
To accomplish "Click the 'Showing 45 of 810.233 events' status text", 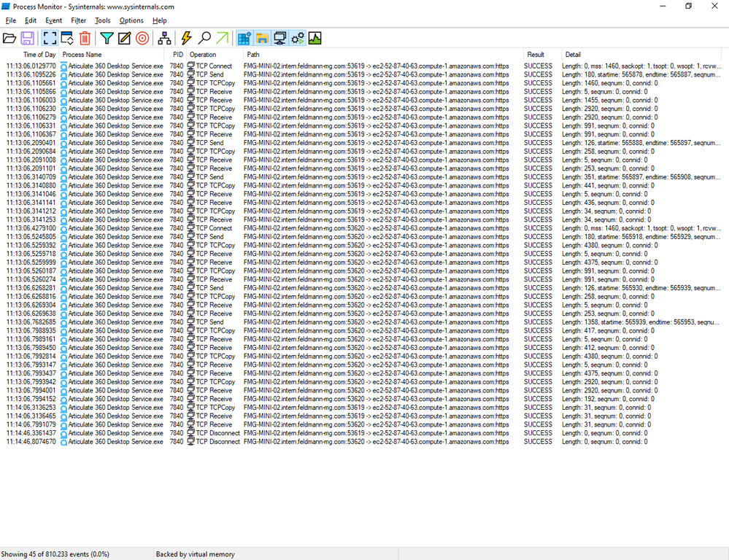I will (x=55, y=554).
